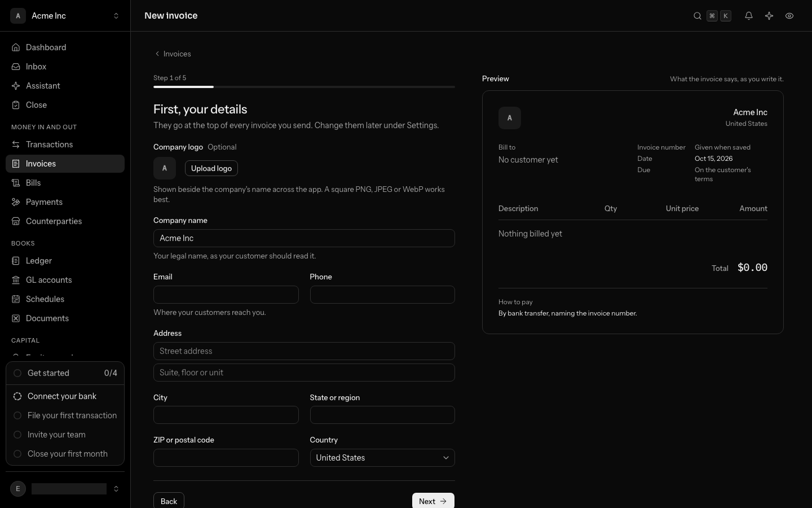Toggle the eye preview icon in header
Viewport: 812px width, 508px height.
[789, 16]
